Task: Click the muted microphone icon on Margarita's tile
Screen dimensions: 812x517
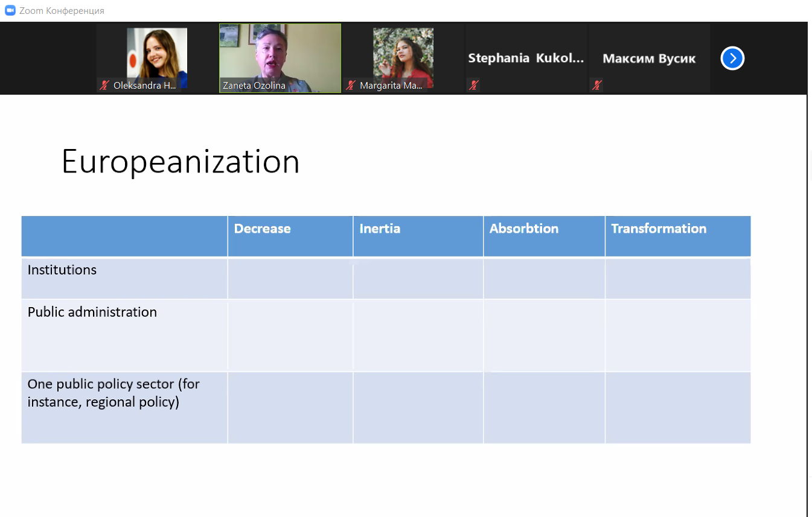Action: coord(351,86)
